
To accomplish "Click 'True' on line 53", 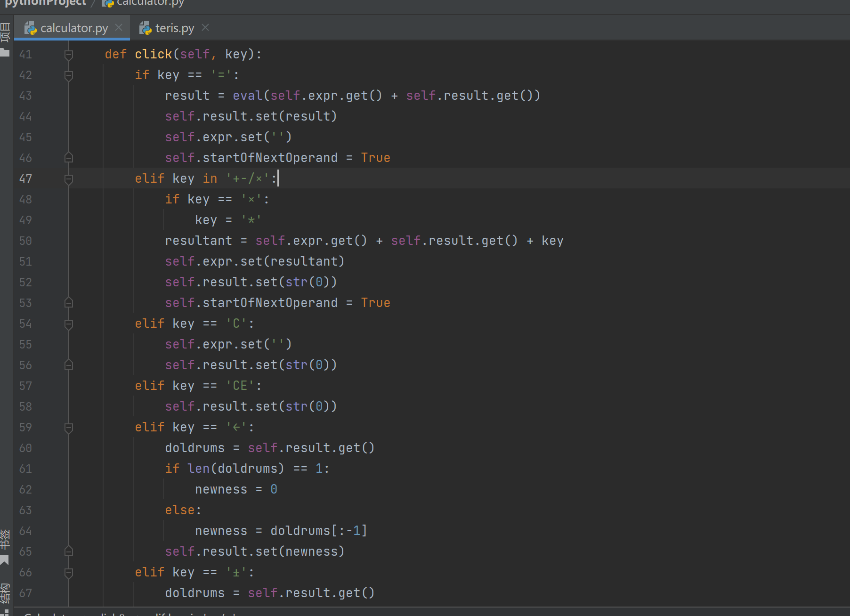I will [376, 303].
